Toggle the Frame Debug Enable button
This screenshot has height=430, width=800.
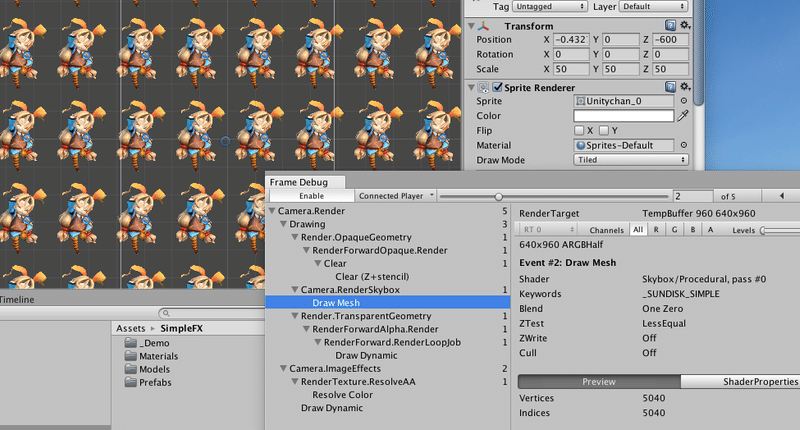(311, 196)
